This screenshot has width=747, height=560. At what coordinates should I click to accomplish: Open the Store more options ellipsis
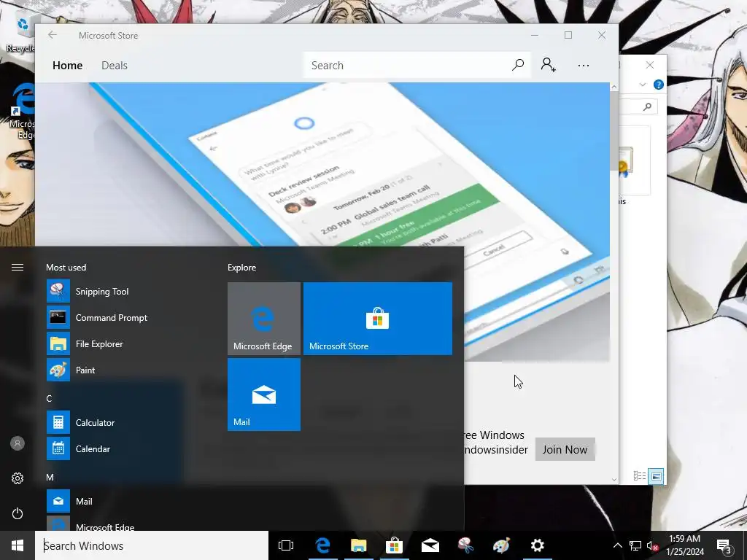tap(584, 65)
